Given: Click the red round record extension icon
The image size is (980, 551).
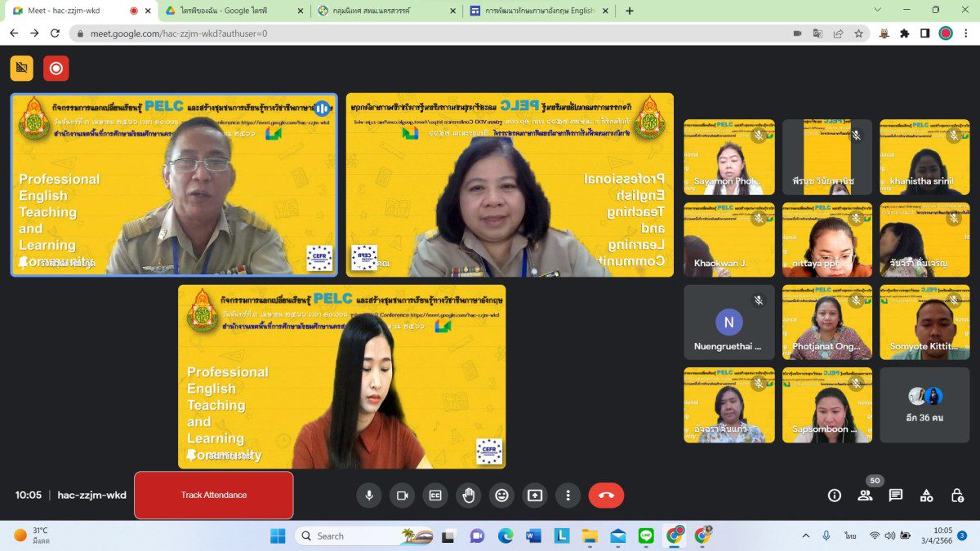Looking at the screenshot, I should click(56, 69).
